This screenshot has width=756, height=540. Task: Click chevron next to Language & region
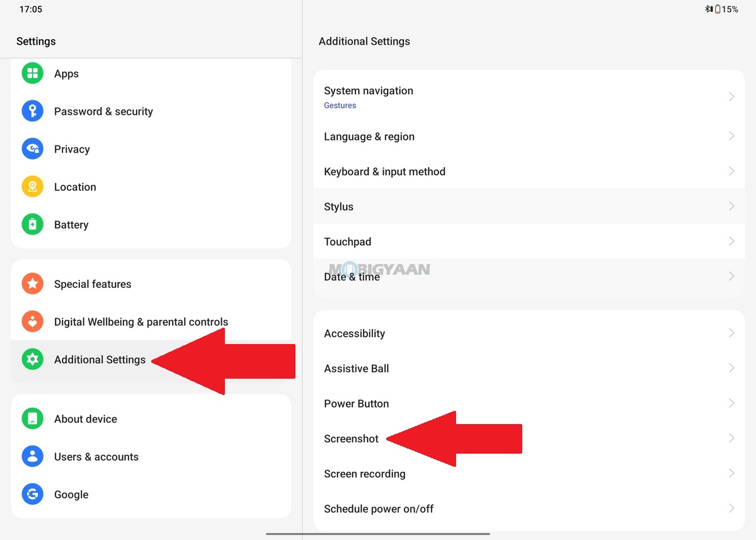click(x=731, y=137)
